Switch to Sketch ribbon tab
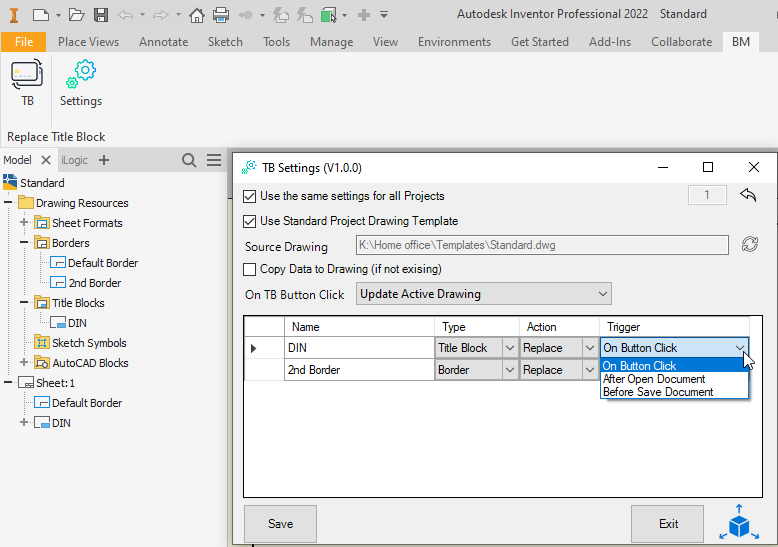This screenshot has height=547, width=778. (225, 42)
